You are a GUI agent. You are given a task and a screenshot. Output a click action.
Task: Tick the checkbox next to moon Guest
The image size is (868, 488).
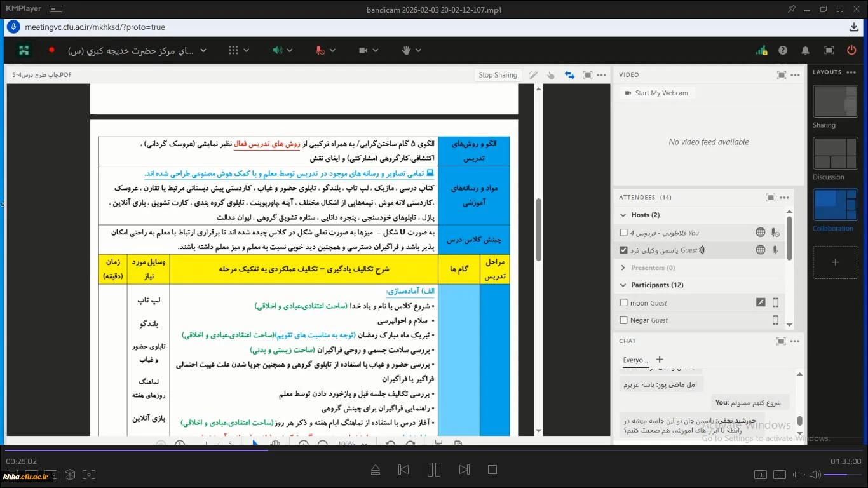623,303
